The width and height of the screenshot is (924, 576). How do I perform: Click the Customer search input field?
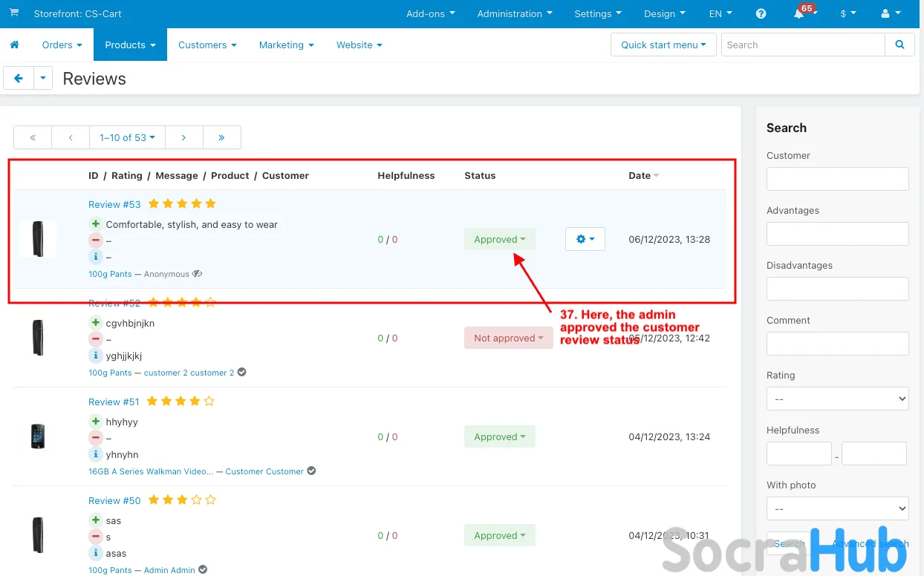coord(837,179)
